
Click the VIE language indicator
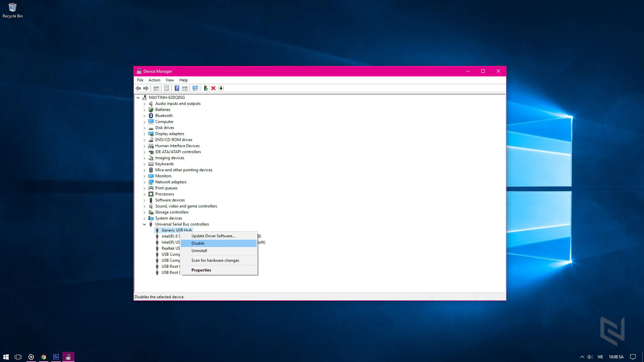click(600, 357)
